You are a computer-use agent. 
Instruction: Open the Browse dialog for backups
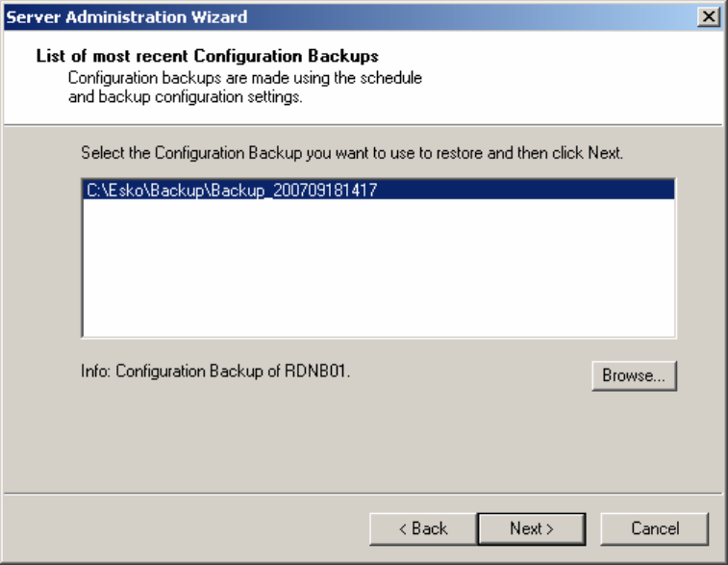click(634, 375)
